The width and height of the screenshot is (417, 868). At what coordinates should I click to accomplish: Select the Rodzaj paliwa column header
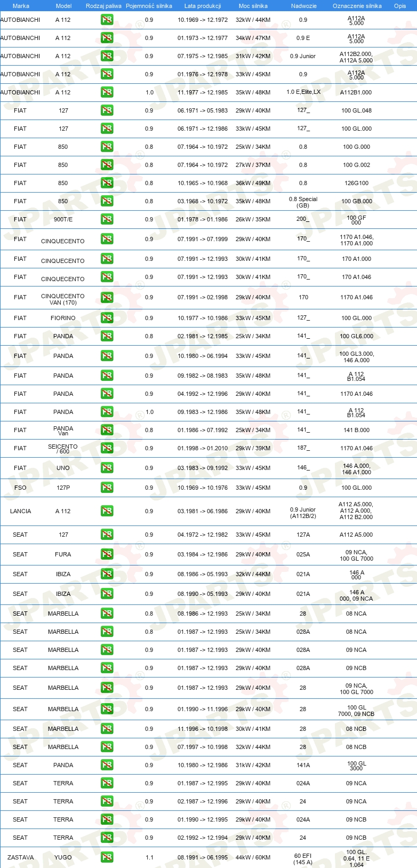pos(103,6)
